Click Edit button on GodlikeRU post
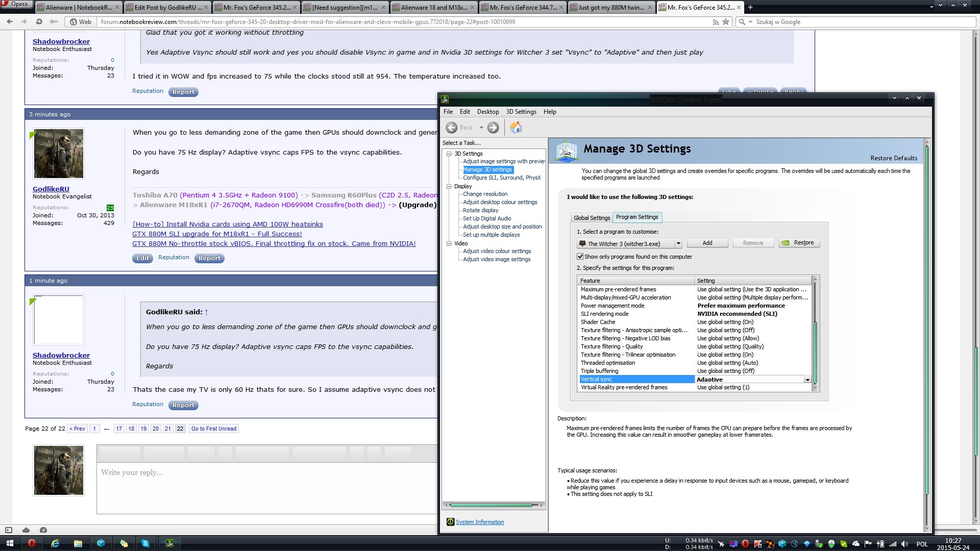The height and width of the screenshot is (551, 980). (x=142, y=258)
